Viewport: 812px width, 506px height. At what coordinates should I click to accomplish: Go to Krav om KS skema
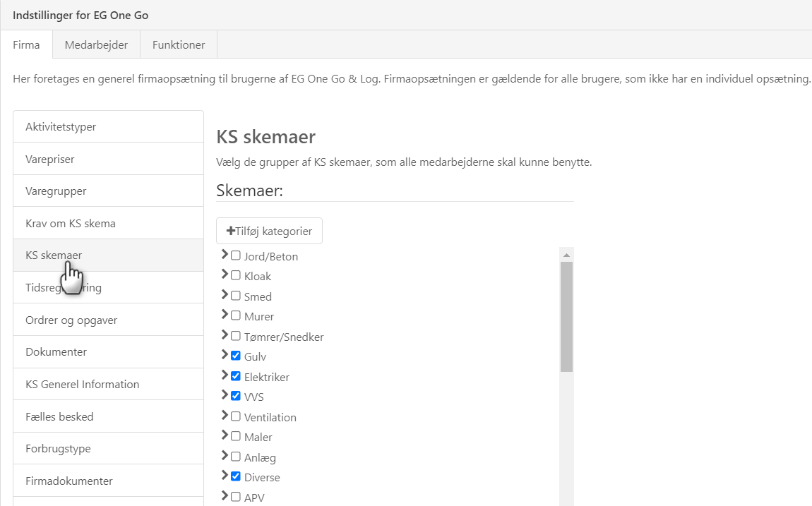click(108, 224)
